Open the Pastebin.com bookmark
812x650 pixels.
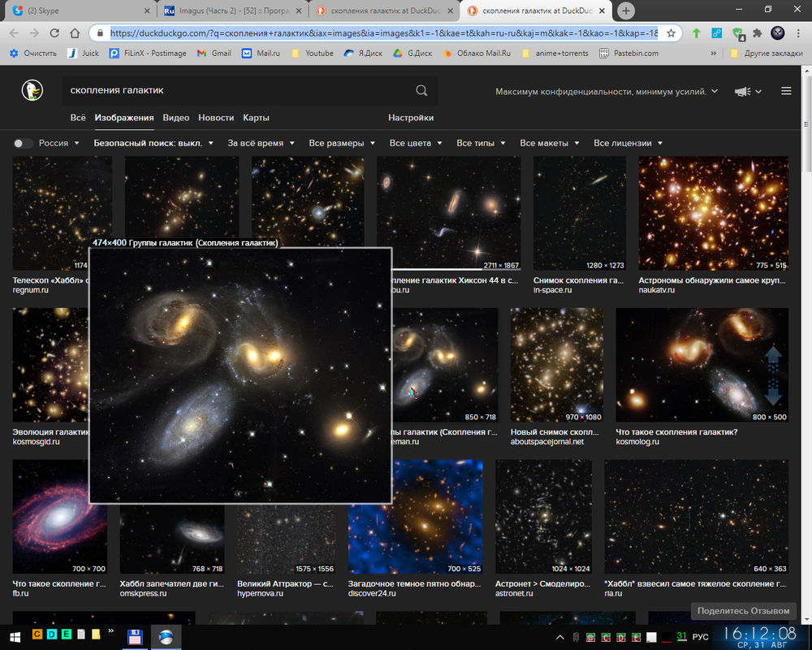[628, 54]
